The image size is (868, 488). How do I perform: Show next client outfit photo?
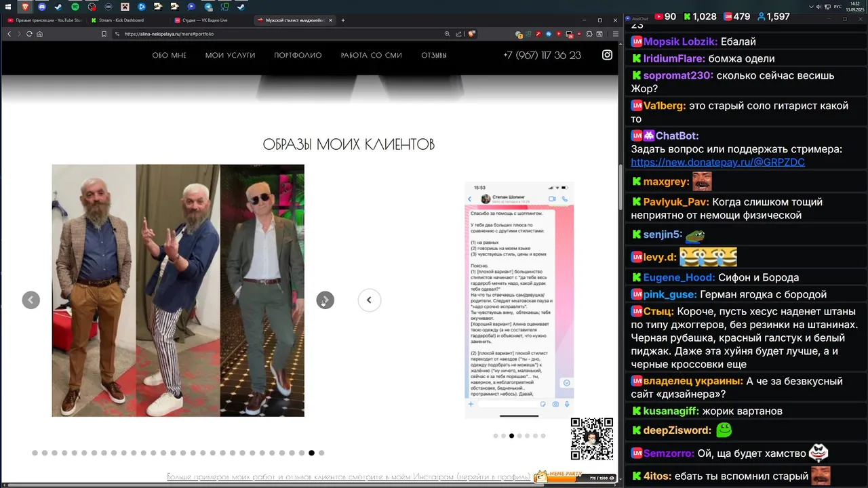point(325,300)
